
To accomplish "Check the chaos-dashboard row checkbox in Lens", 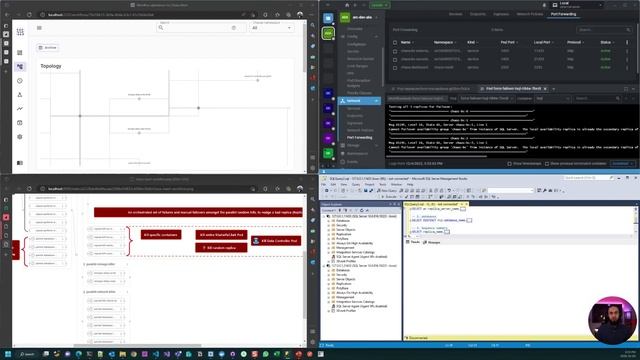I will (395, 68).
